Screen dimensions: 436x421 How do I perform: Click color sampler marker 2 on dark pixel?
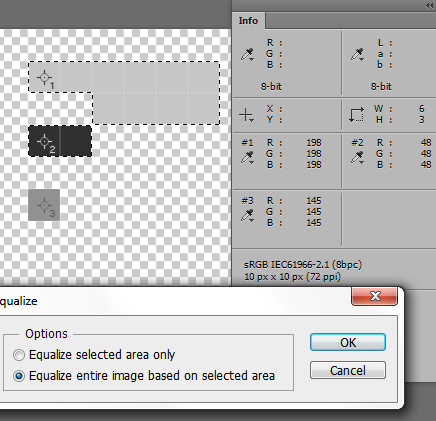coord(44,142)
